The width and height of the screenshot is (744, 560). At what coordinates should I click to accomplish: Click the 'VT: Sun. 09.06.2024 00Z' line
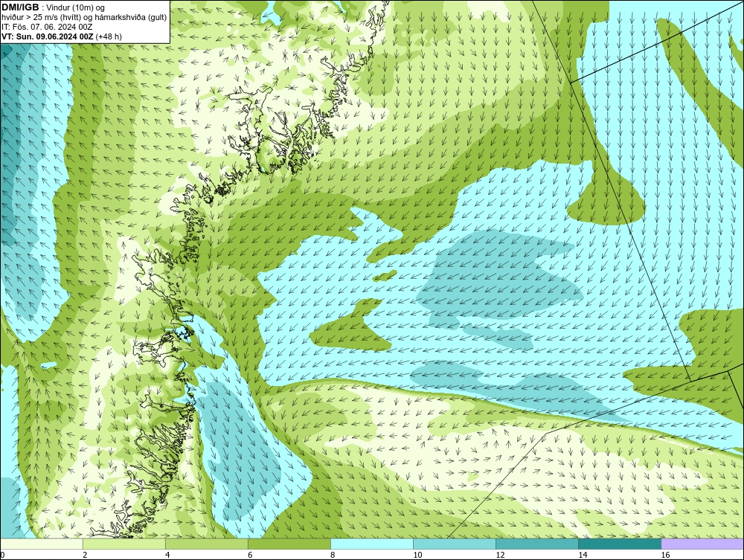(x=62, y=36)
